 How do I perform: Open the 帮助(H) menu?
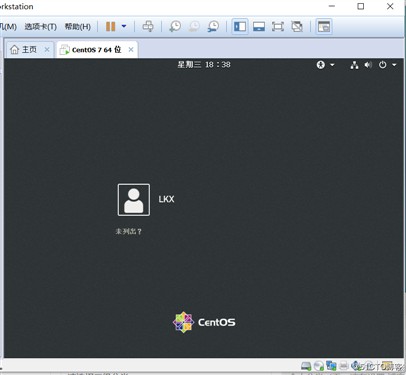point(78,26)
